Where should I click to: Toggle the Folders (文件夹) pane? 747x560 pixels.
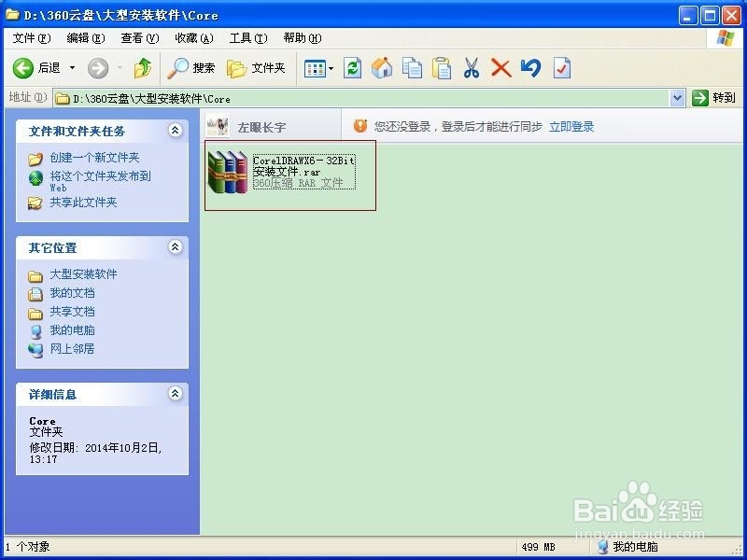256,68
